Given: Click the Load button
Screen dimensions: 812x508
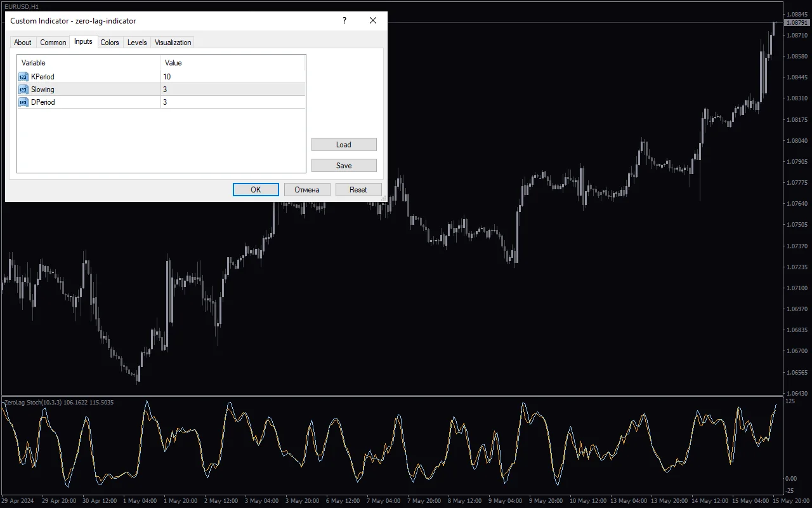Looking at the screenshot, I should point(344,144).
